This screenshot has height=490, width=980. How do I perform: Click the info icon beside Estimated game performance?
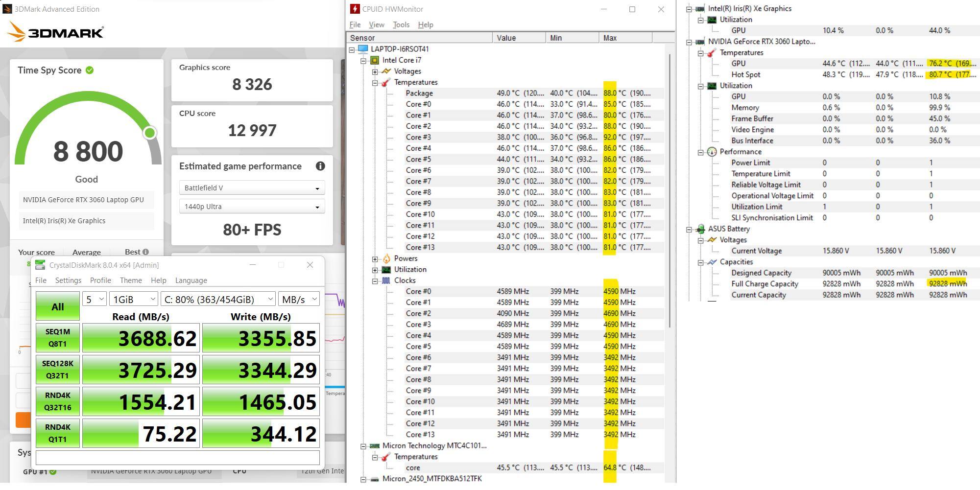[x=320, y=166]
